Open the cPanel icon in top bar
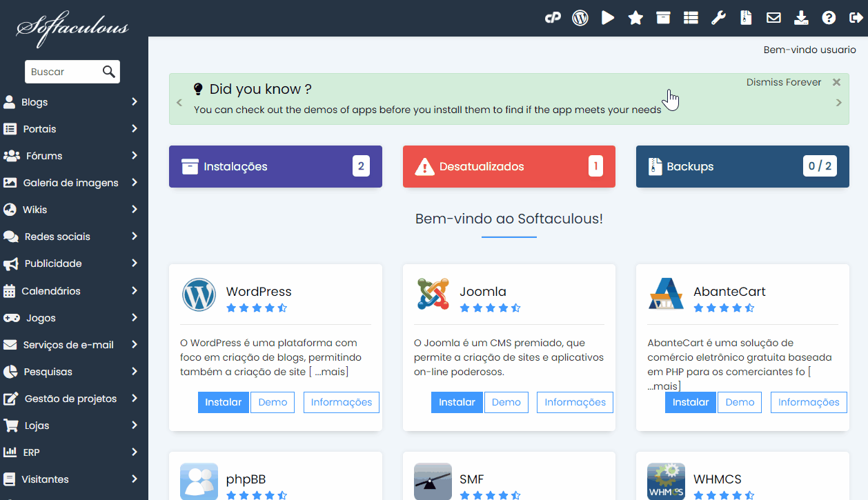 pyautogui.click(x=553, y=18)
